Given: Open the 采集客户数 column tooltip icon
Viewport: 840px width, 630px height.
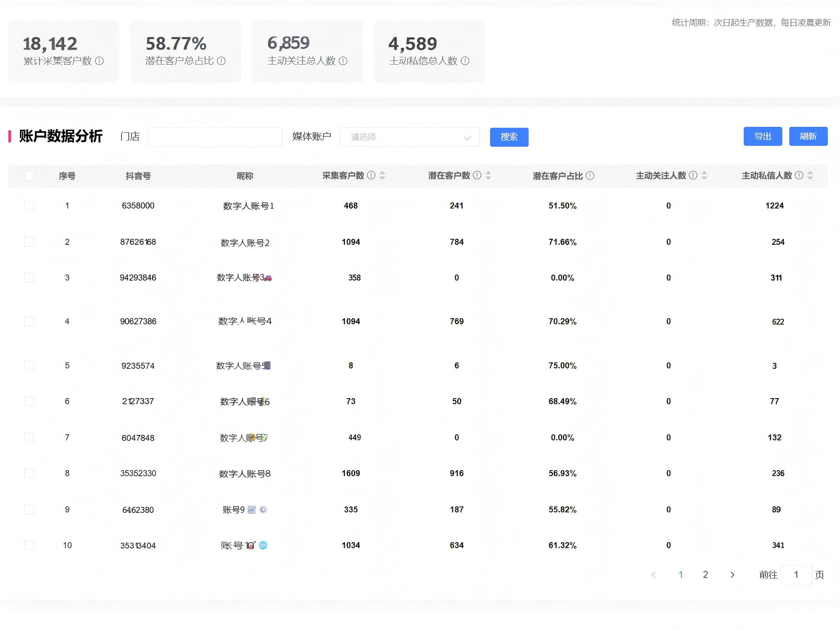Looking at the screenshot, I should 370,176.
